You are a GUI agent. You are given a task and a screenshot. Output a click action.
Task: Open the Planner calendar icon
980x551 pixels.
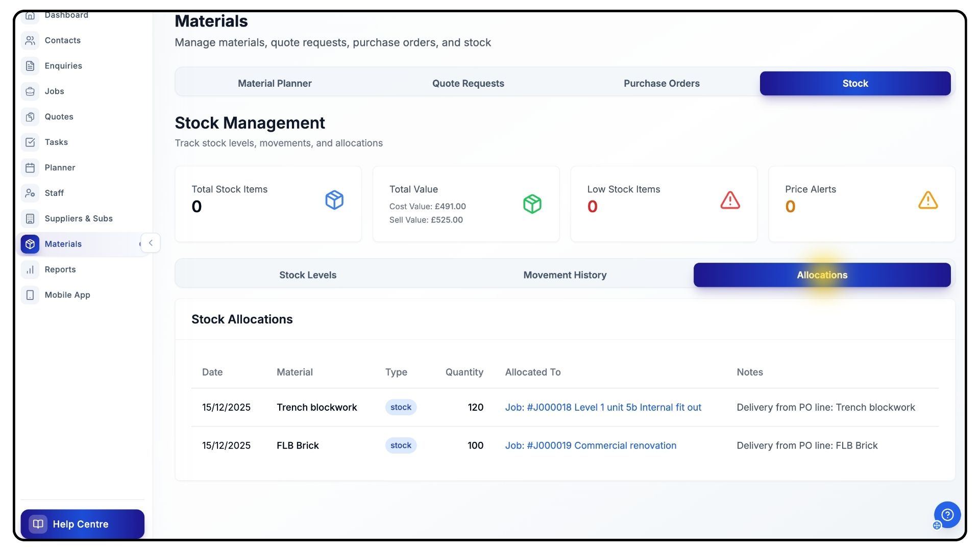[x=30, y=168]
